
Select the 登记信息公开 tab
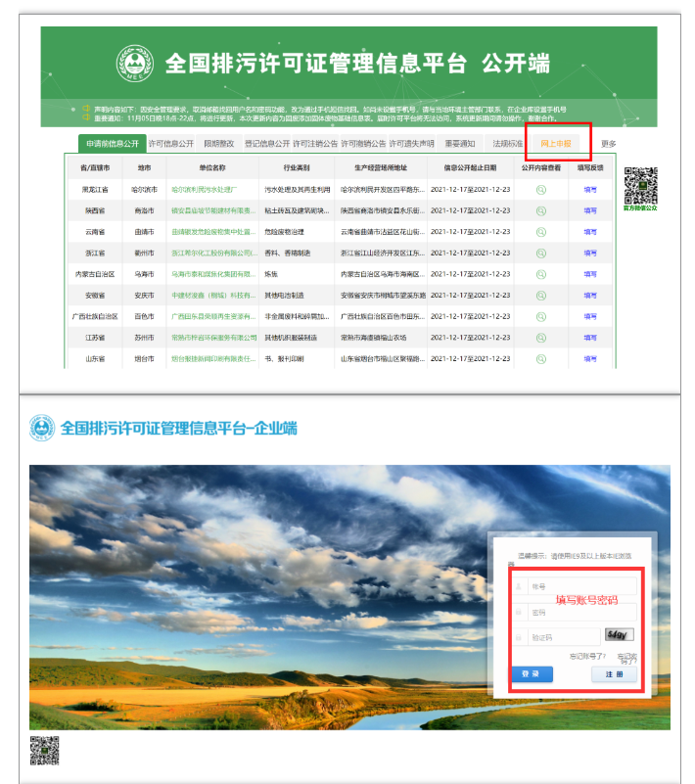267,144
